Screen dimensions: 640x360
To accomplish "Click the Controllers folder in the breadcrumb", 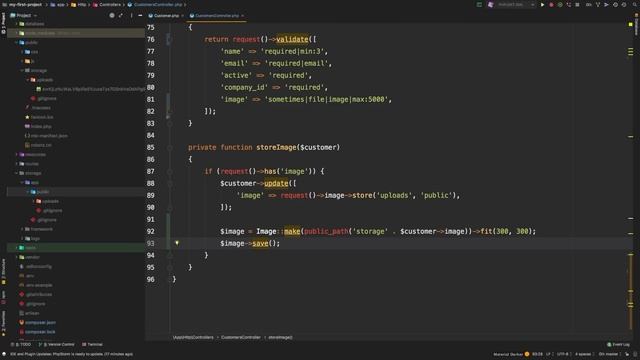I will [x=107, y=4].
